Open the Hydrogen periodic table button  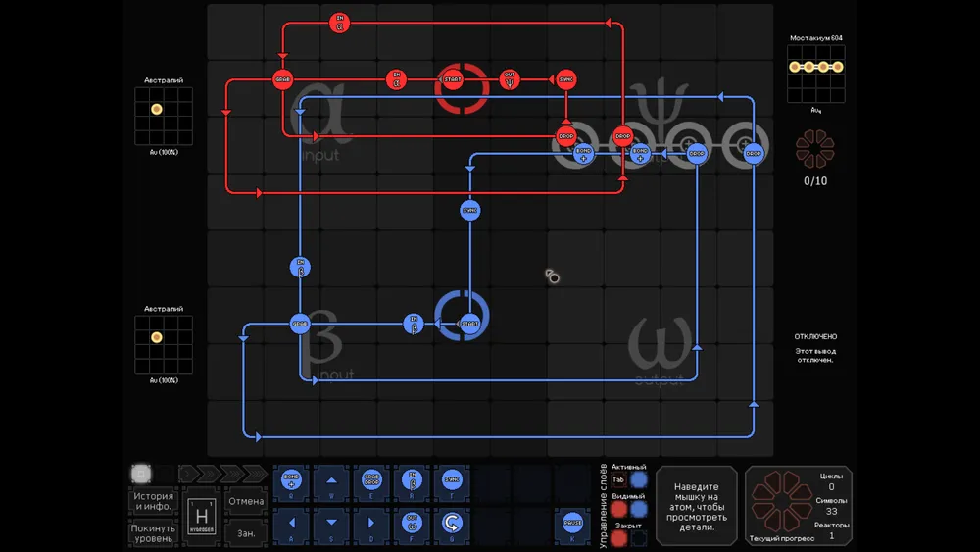tap(201, 517)
